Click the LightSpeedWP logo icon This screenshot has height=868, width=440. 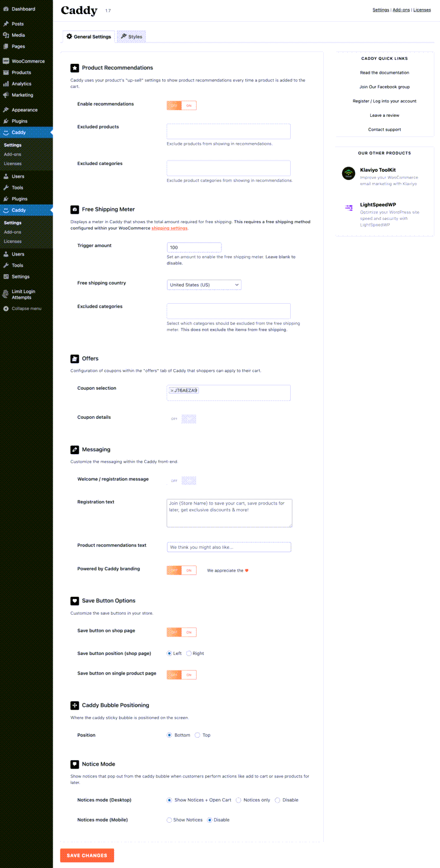[x=348, y=208]
